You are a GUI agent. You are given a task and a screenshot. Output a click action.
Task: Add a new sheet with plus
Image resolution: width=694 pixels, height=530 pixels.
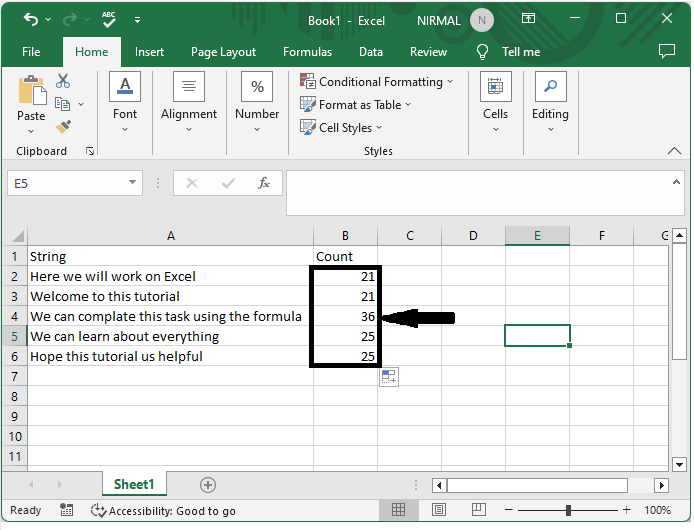pyautogui.click(x=208, y=485)
